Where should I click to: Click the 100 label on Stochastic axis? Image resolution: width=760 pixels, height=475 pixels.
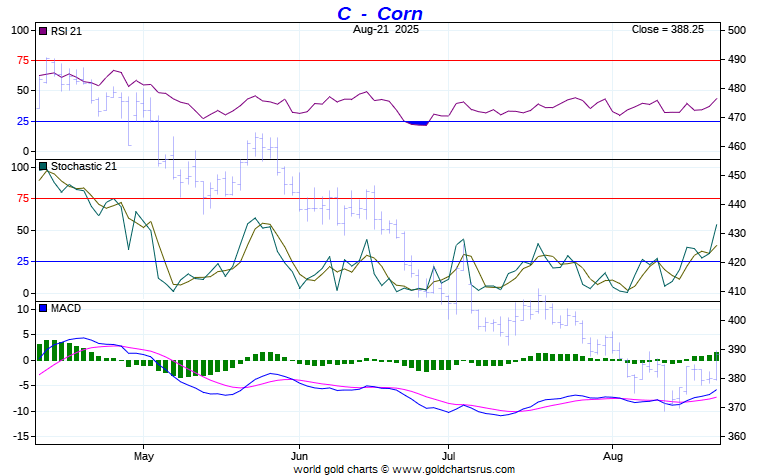pos(20,167)
